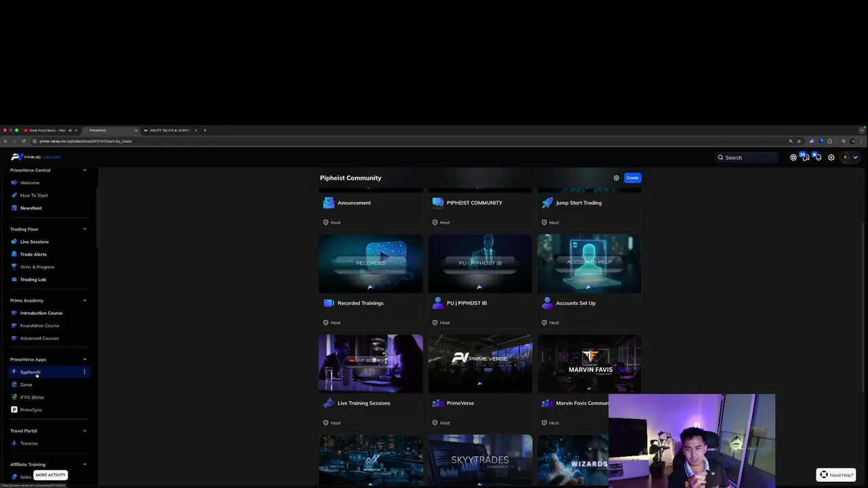The image size is (868, 488).
Task: Click the PrimeVerse logo in the header
Action: [36, 157]
